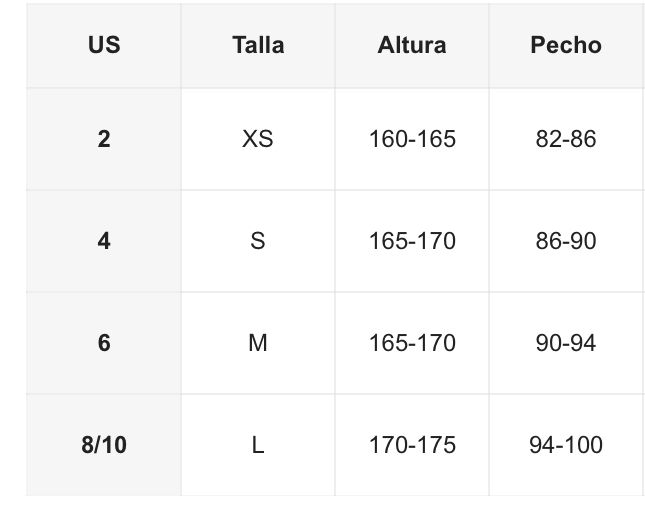645x506 pixels.
Task: Click the 82-86 pecho cell
Action: 566,139
